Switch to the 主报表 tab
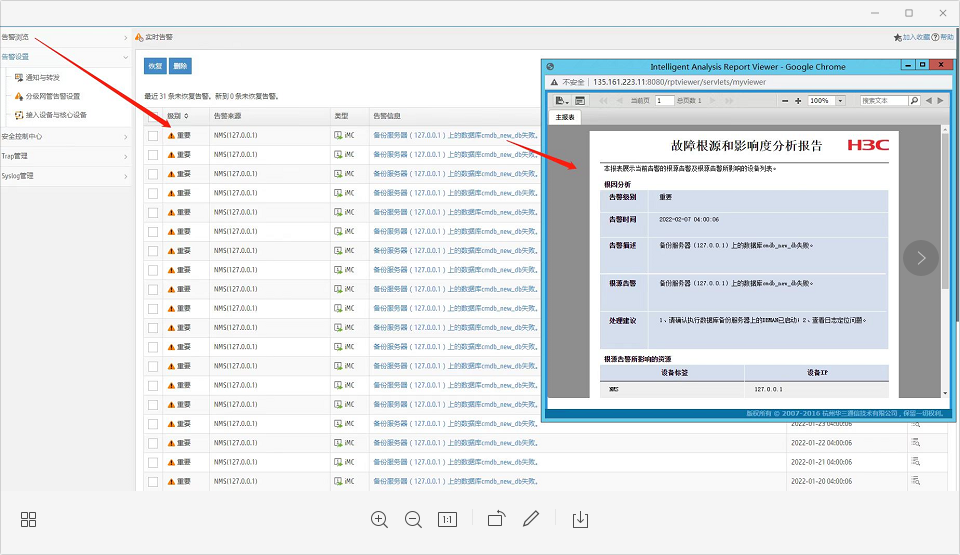Image resolution: width=960 pixels, height=555 pixels. pos(564,117)
